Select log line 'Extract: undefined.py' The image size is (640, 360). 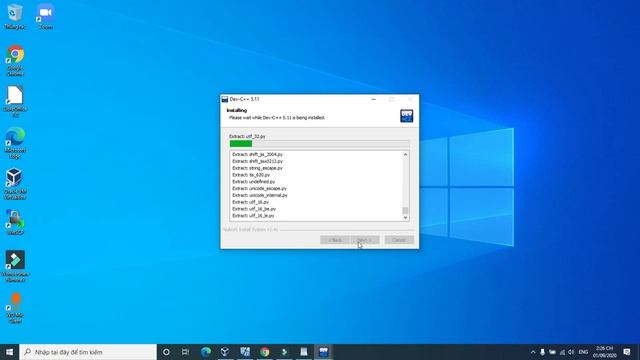pyautogui.click(x=253, y=182)
